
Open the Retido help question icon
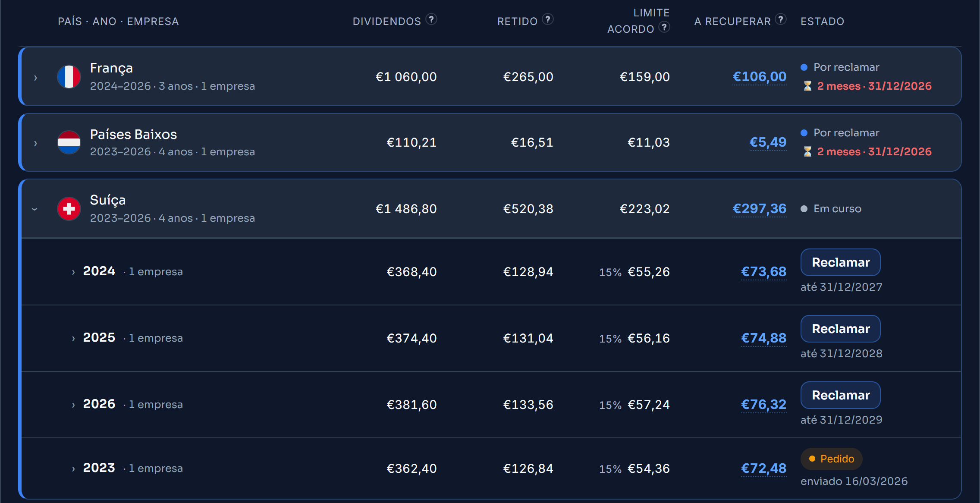[548, 19]
